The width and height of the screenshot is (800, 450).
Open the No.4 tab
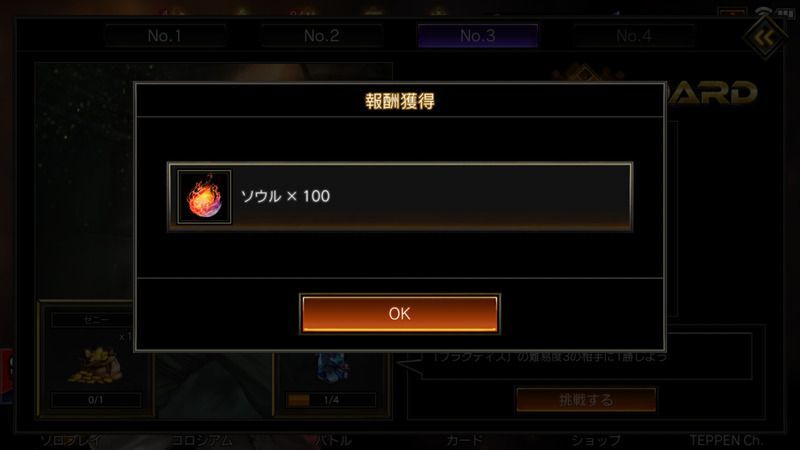tap(634, 36)
